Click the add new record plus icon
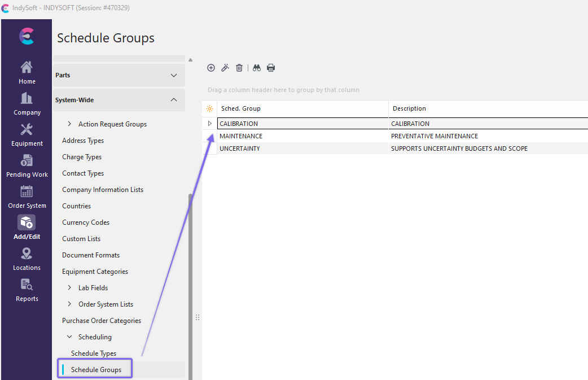The width and height of the screenshot is (588, 380). coord(211,68)
